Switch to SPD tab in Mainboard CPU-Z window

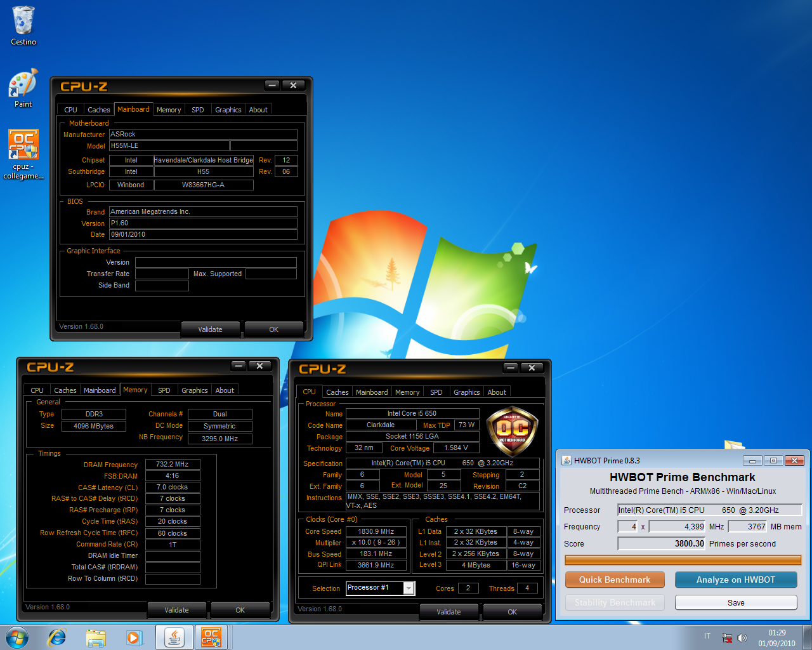(x=198, y=110)
